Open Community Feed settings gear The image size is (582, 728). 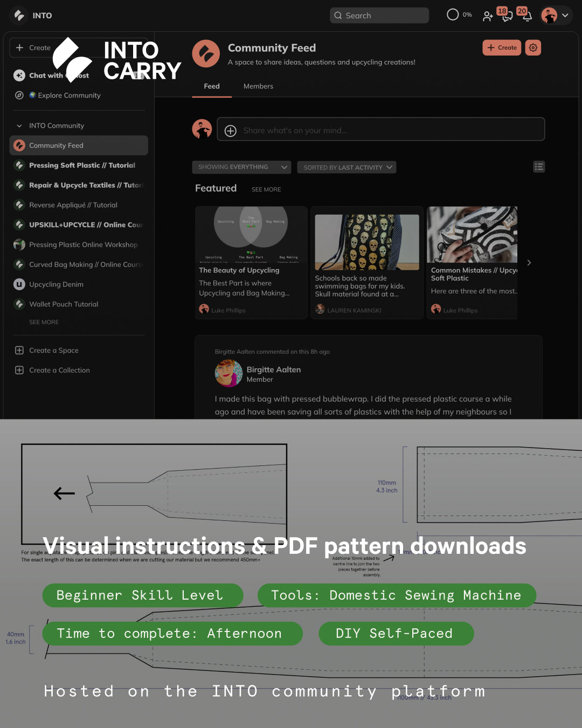533,47
